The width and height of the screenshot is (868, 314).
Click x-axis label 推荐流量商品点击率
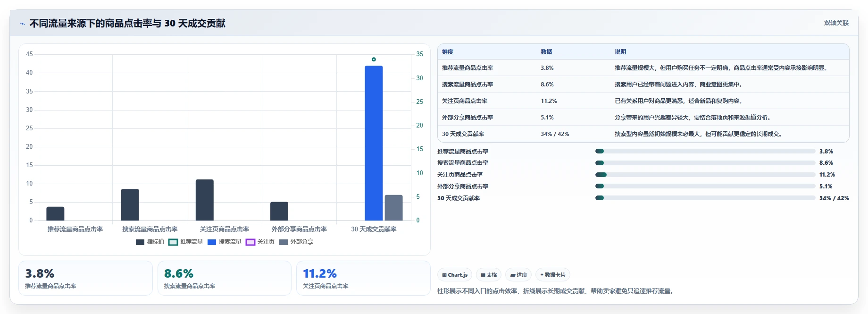(75, 229)
